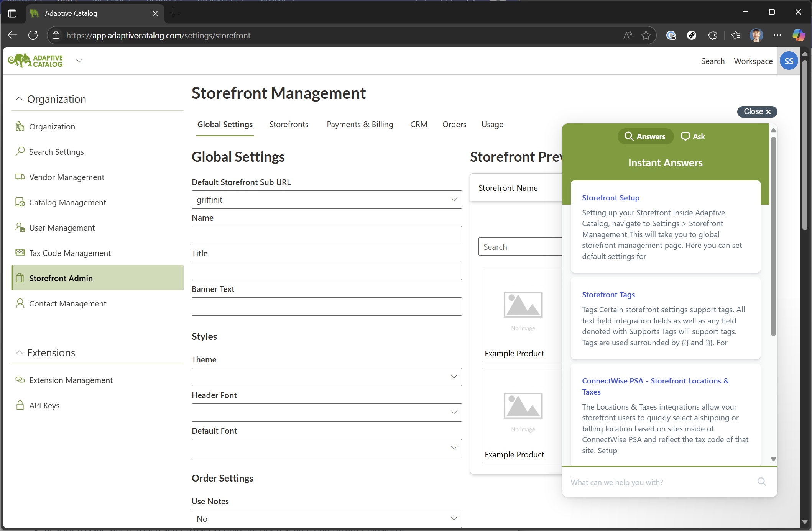This screenshot has height=531, width=812.
Task: Click the Organization building icon
Action: tap(20, 126)
